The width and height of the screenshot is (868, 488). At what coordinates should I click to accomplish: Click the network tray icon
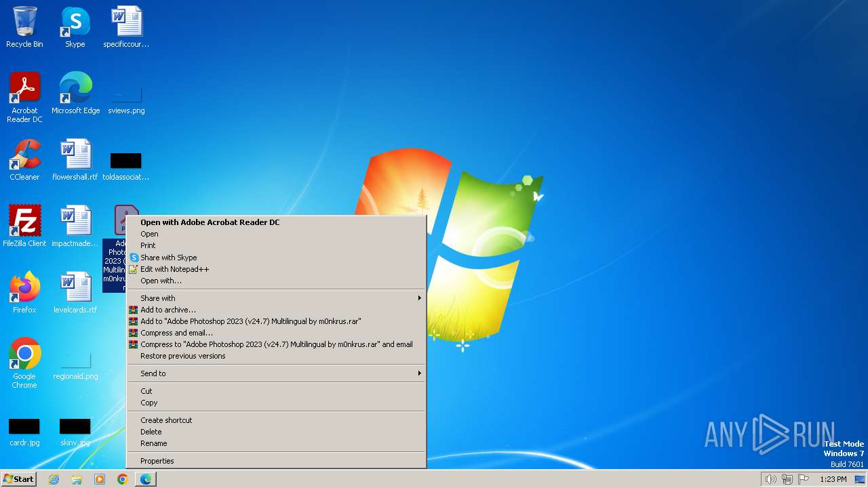(787, 479)
